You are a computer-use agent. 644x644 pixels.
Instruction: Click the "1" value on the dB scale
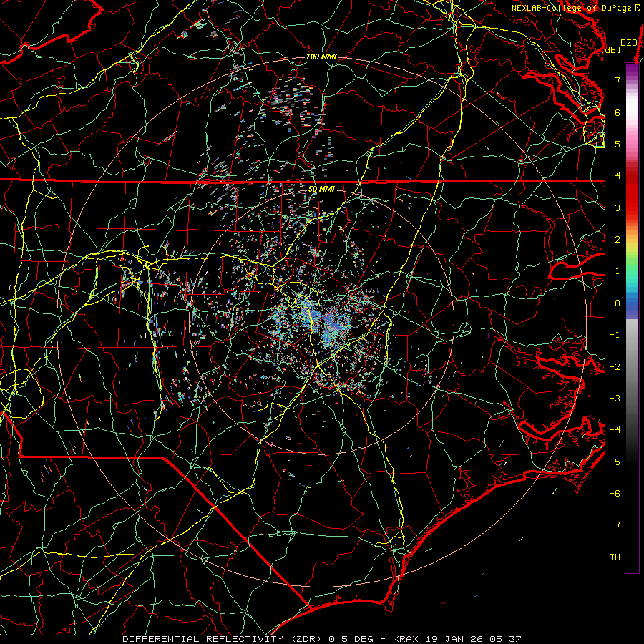[x=618, y=271]
